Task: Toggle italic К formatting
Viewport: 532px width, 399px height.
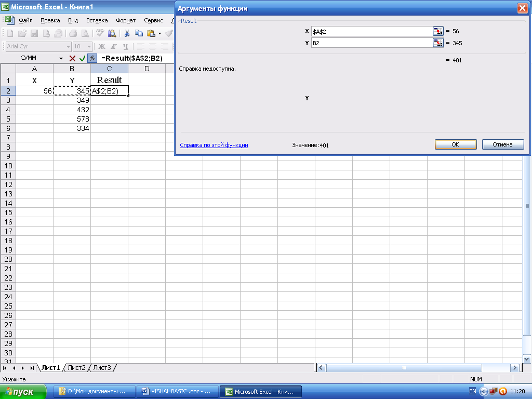Action: pyautogui.click(x=114, y=46)
